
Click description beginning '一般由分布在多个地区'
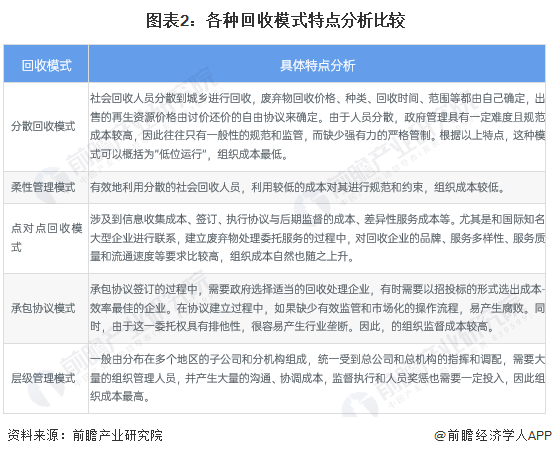click(317, 378)
